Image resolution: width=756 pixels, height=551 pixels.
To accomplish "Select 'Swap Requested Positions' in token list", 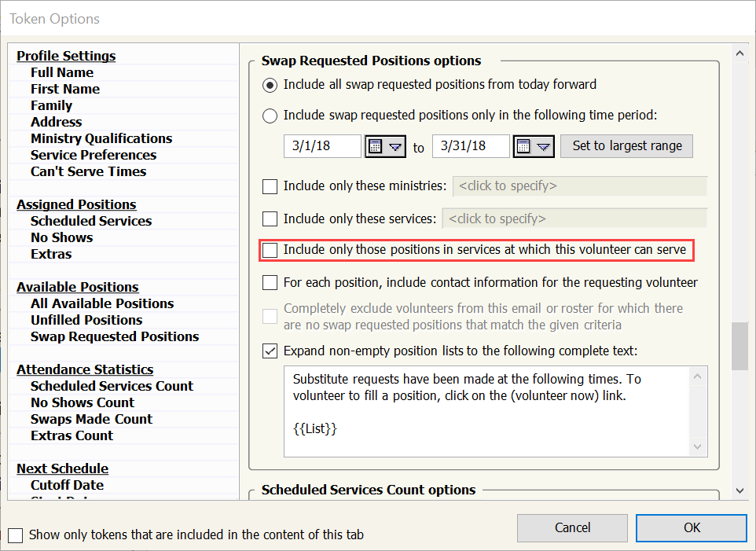I will click(x=115, y=336).
